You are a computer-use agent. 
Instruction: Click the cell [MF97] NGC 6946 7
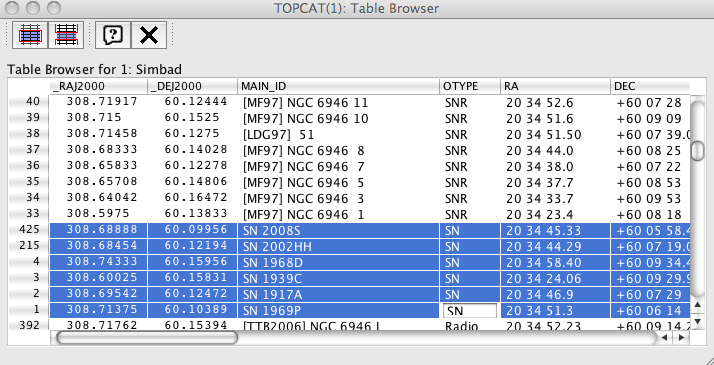[x=338, y=167]
